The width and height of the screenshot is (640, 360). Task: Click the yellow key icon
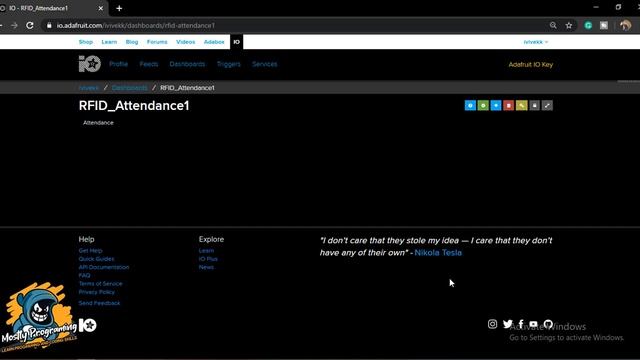522,106
